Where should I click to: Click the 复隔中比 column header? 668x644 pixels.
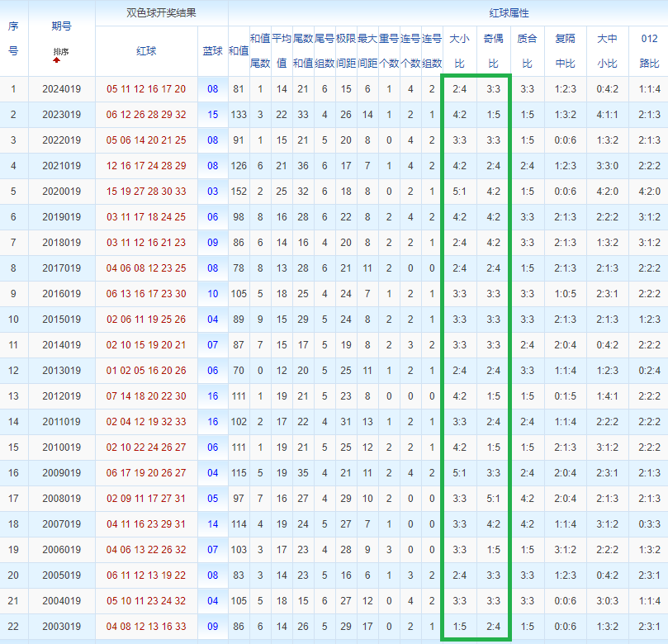coord(566,51)
